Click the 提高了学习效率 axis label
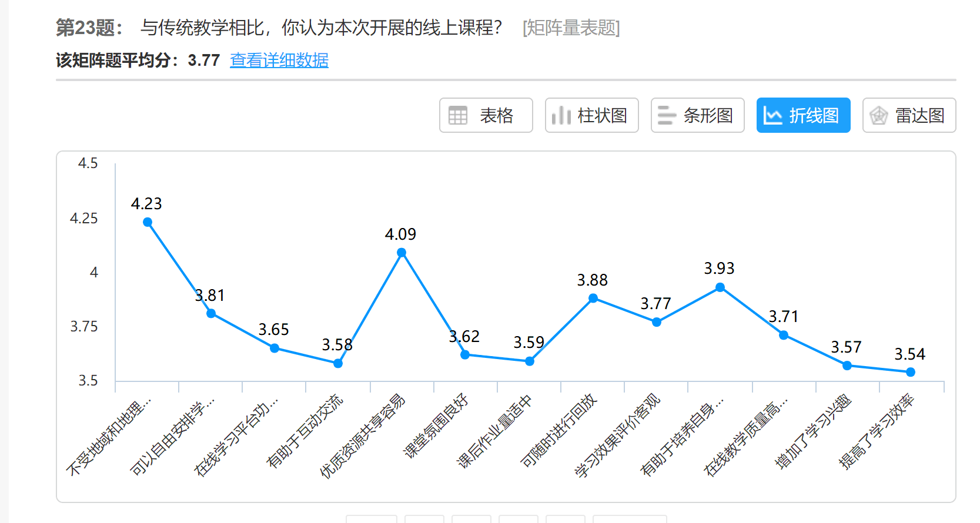980x523 pixels. 876,432
